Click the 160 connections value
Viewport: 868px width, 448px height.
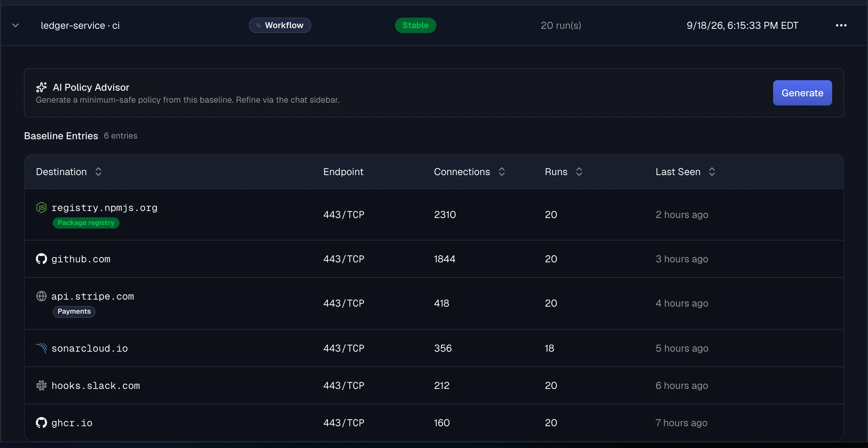pyautogui.click(x=442, y=423)
